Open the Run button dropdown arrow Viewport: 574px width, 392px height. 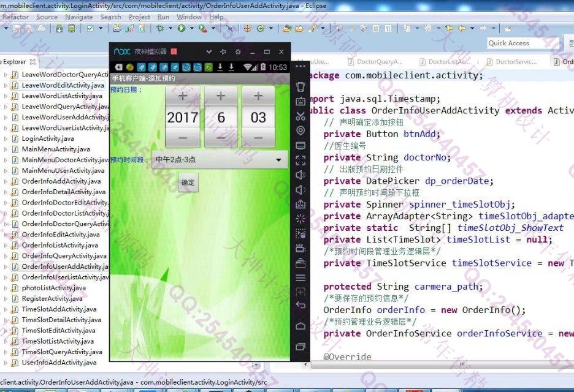click(x=191, y=28)
